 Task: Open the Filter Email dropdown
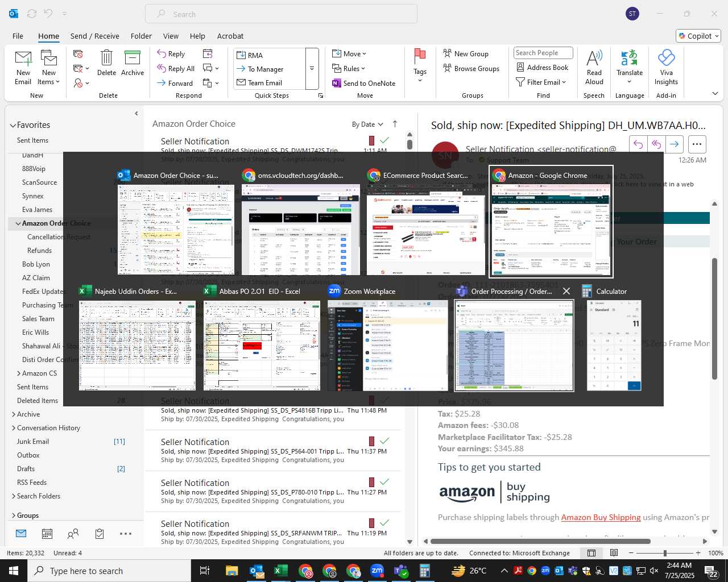[541, 82]
